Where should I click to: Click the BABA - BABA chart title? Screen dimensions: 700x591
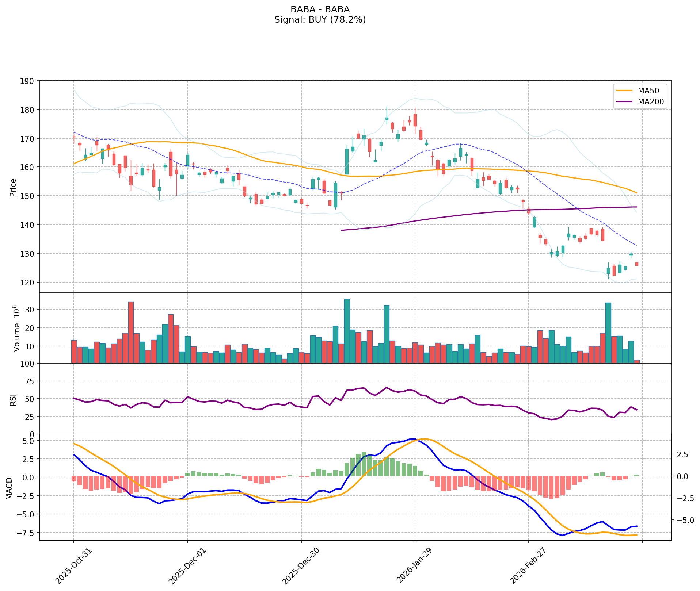[320, 9]
